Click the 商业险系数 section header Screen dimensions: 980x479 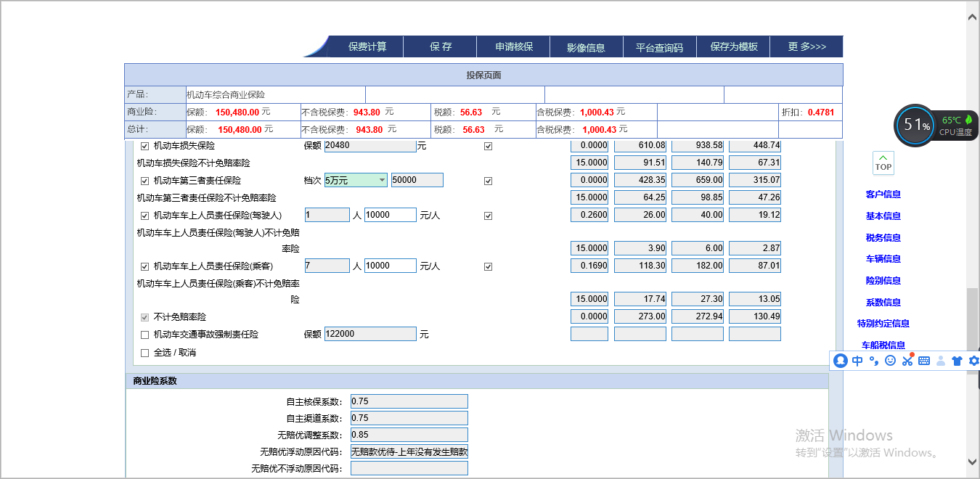coord(477,381)
